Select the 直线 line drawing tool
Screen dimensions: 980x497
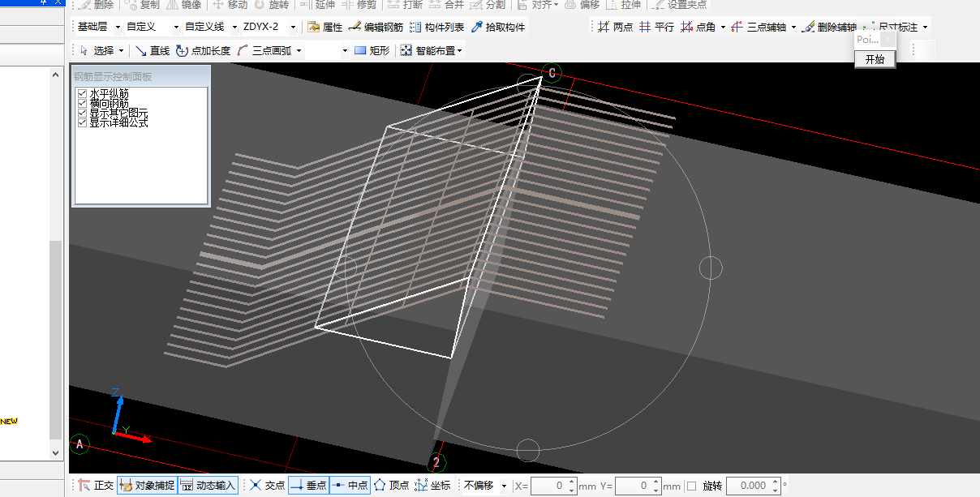click(153, 50)
